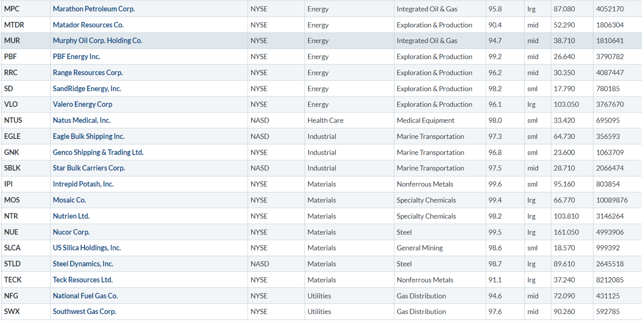
Task: Click the Valero Energy Corp link
Action: (x=82, y=104)
